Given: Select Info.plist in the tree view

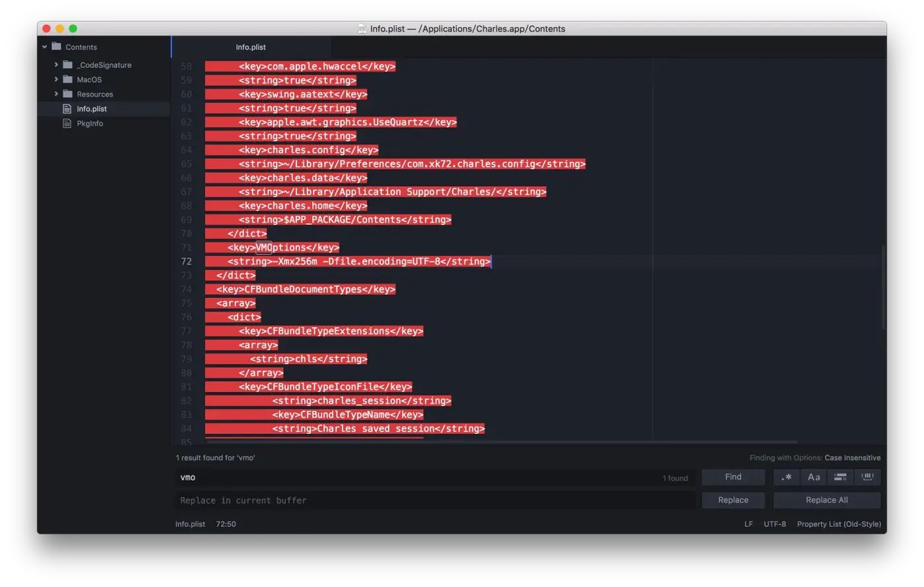Looking at the screenshot, I should pyautogui.click(x=92, y=109).
